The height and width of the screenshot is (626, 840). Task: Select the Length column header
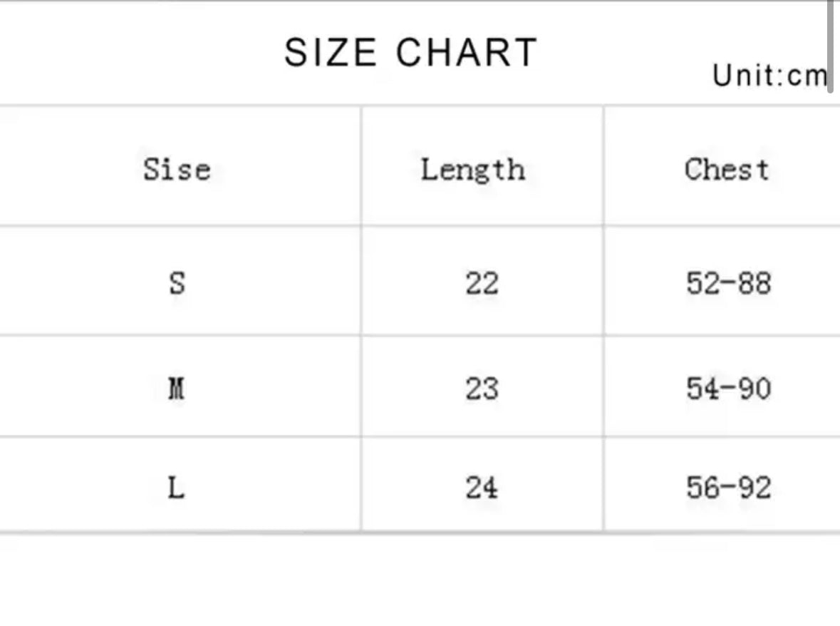(472, 170)
